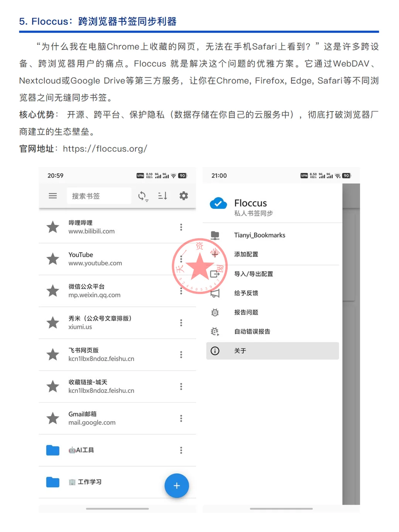This screenshot has height=532, width=399.
Task: Open the 关于 about entry
Action: coord(273,351)
